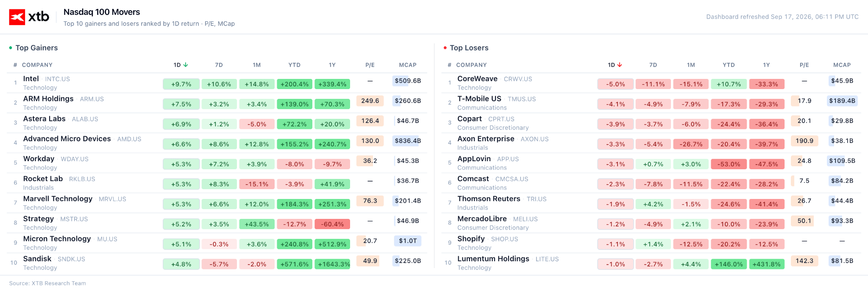Select the Comcast company name
Screen dimensions: 868x291
tap(473, 179)
